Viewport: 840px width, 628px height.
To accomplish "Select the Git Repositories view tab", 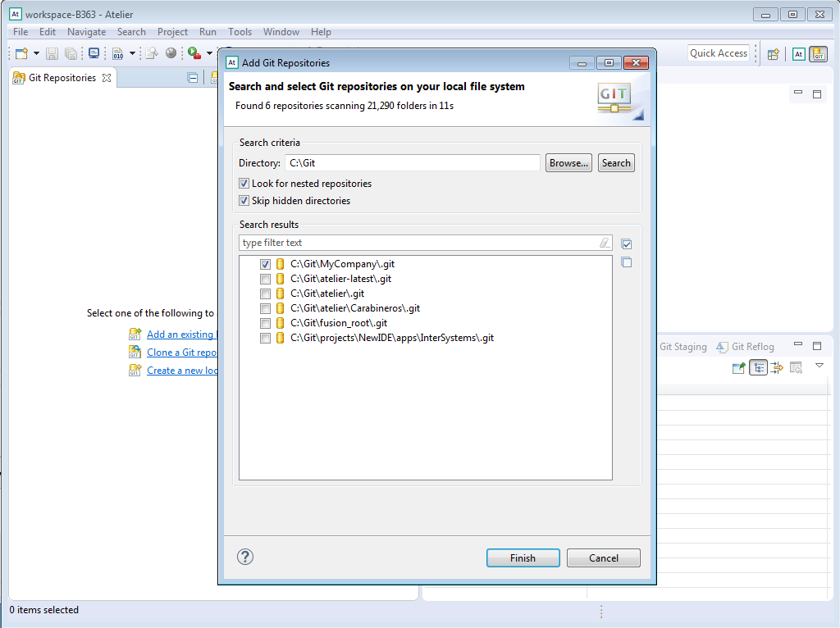I will [62, 78].
